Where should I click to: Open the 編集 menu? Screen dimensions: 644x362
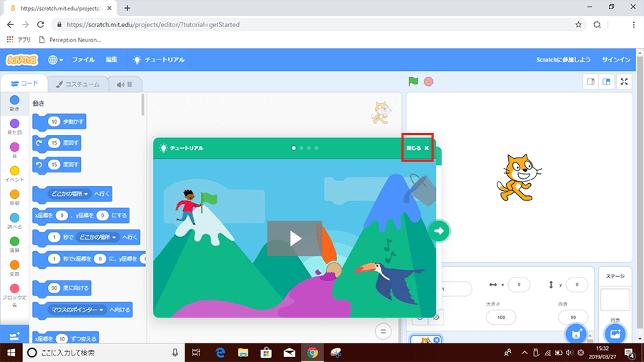click(112, 60)
